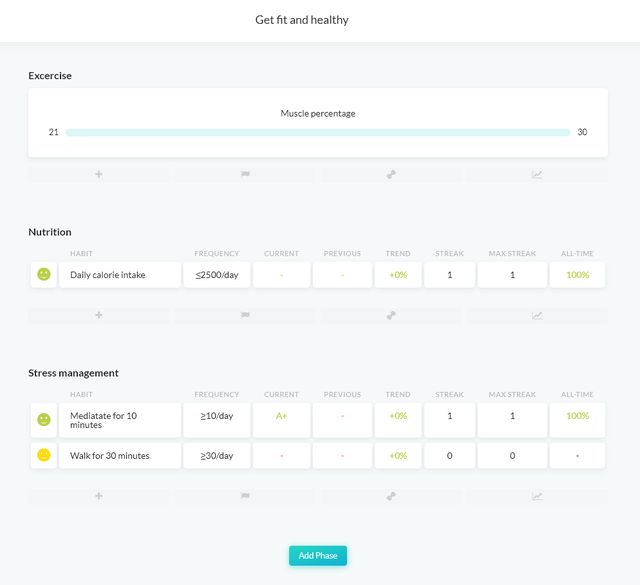Open the Walk for 30 minutes habit

click(120, 456)
